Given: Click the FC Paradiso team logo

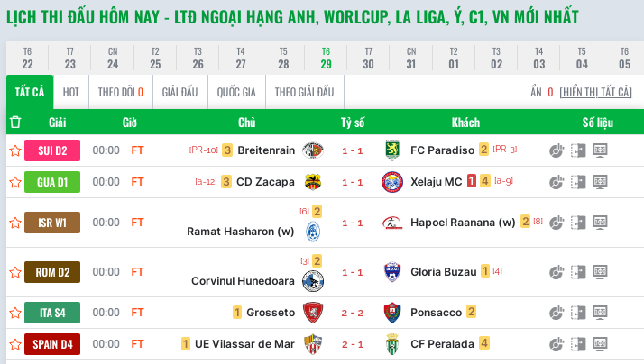Looking at the screenshot, I should tap(391, 150).
